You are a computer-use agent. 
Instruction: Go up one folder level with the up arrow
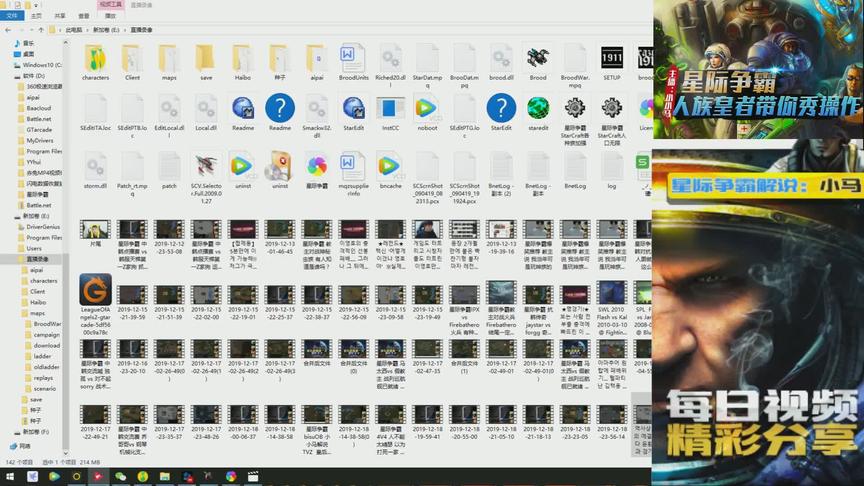[41, 30]
